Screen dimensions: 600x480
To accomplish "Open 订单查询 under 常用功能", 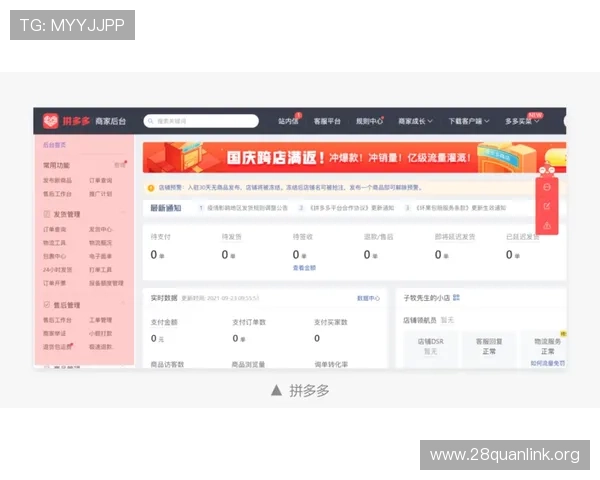I will (100, 180).
